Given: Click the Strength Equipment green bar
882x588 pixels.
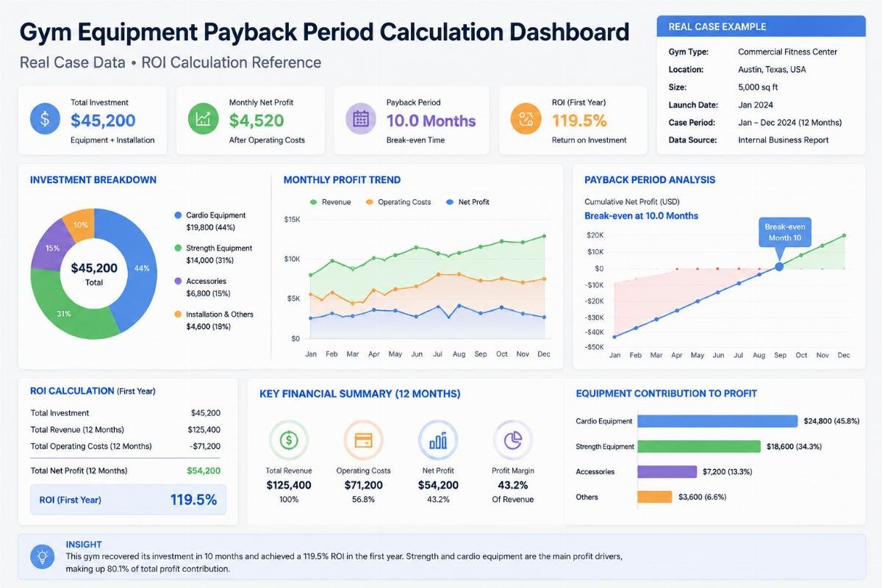Looking at the screenshot, I should click(x=698, y=446).
